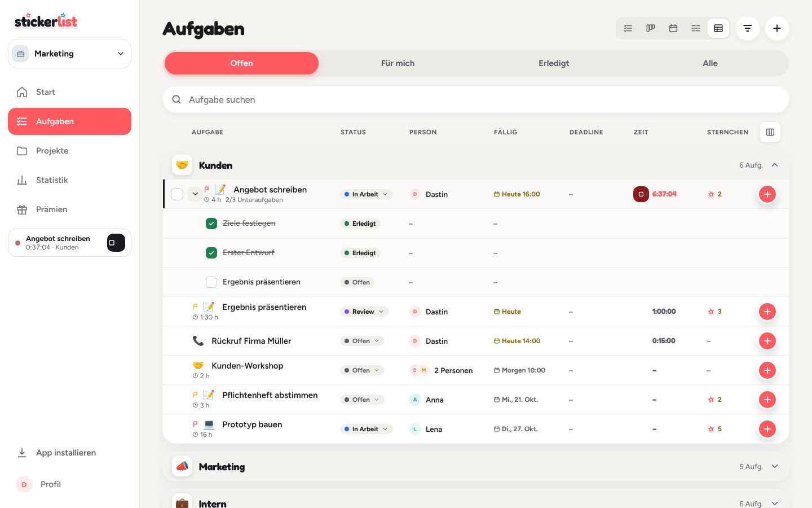812x508 pixels.
Task: Open status dropdown for Pflichtenheft abstimmen
Action: pos(362,400)
